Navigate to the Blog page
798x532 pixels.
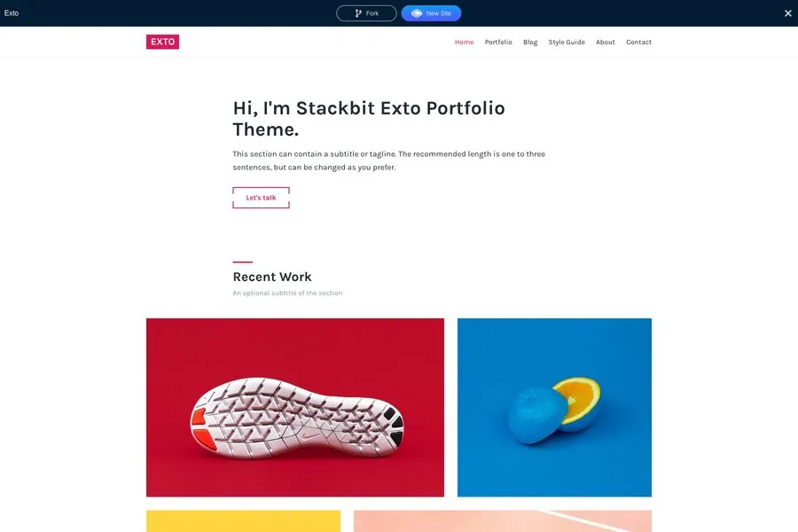coord(530,43)
